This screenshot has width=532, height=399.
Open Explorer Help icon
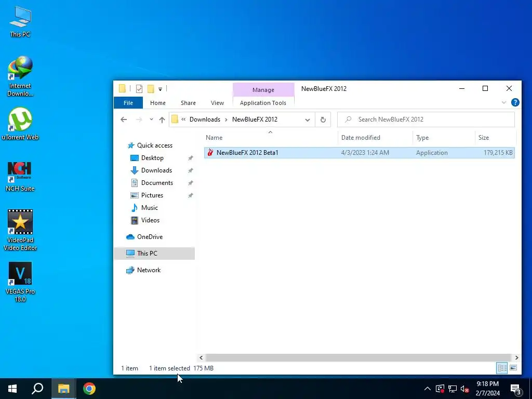click(515, 102)
